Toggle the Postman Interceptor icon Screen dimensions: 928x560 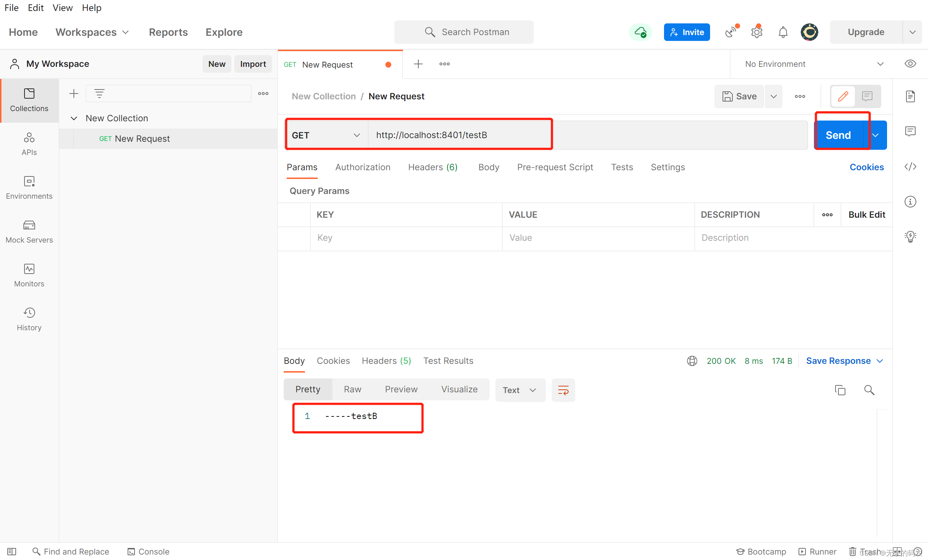pos(730,31)
